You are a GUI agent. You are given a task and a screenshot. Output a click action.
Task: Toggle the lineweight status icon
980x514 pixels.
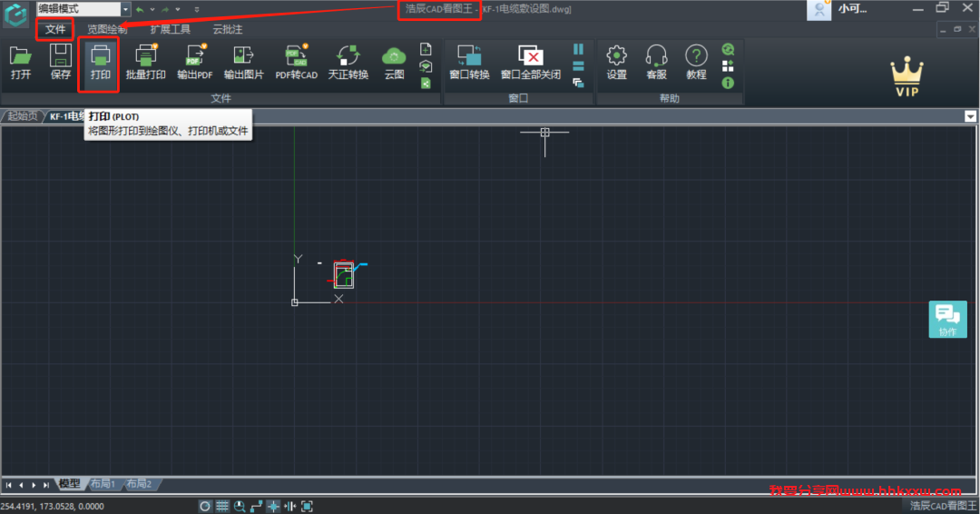290,506
